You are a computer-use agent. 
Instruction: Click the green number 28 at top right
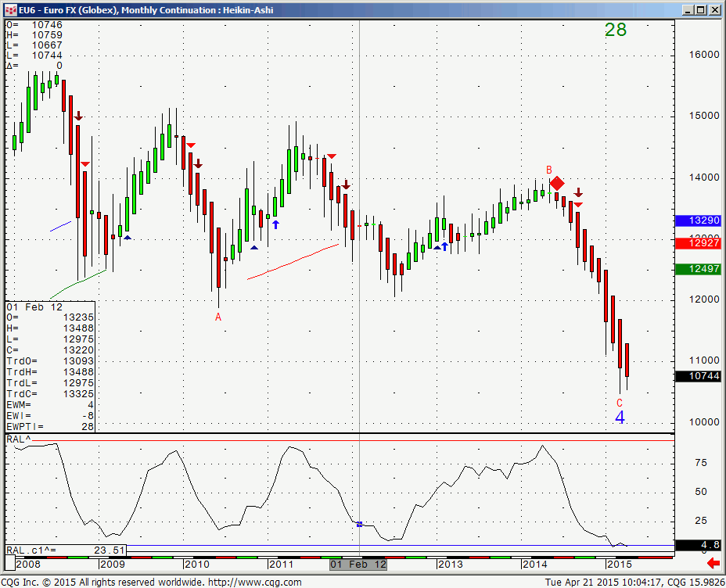pos(616,30)
